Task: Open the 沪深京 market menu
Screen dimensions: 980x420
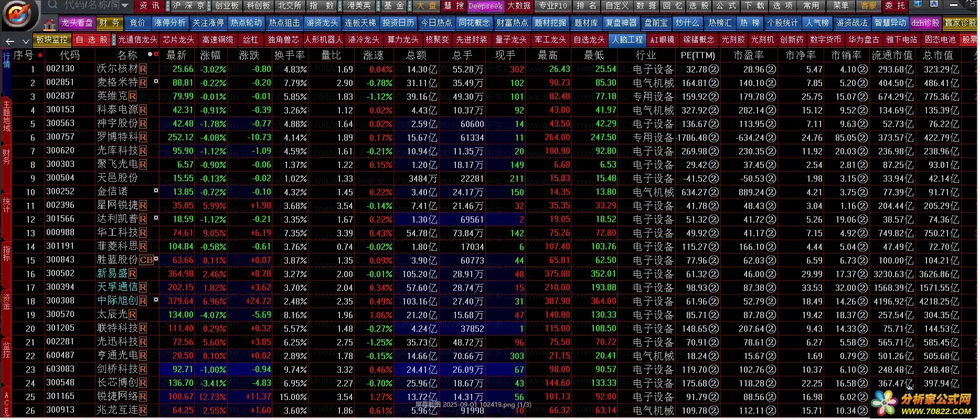Action: point(188,5)
